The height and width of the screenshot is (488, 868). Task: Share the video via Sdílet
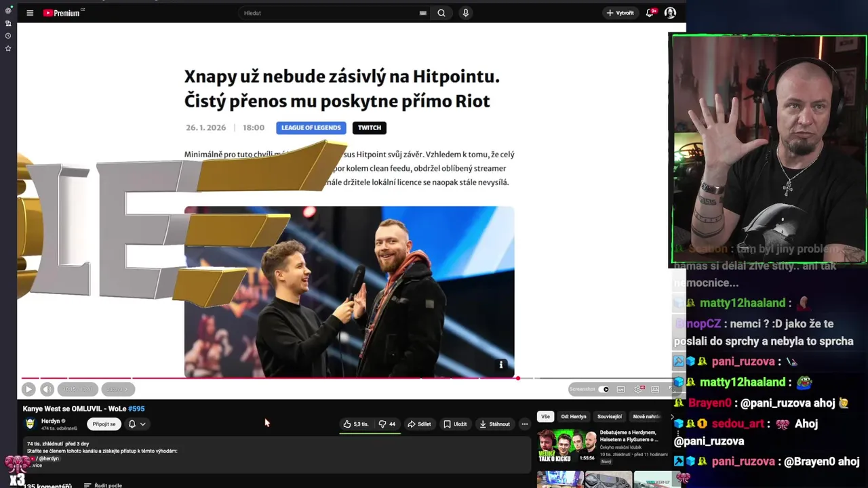coord(419,424)
